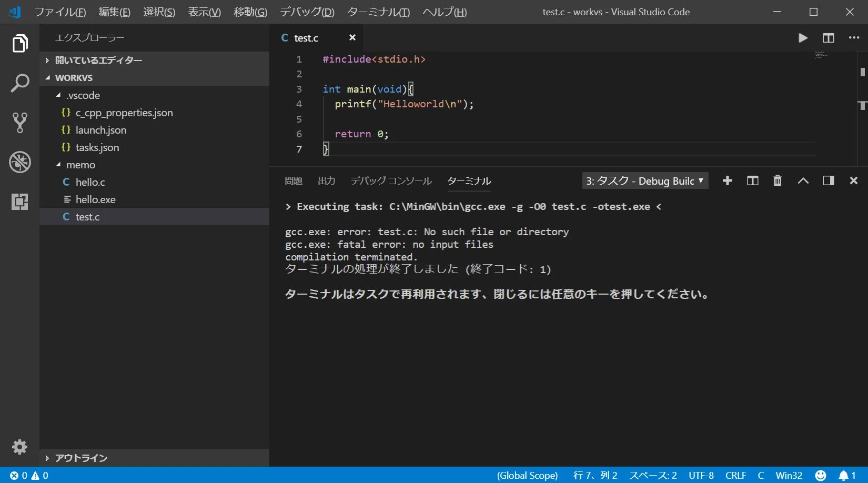Screen dimensions: 868x483
Task: Select test.c in the explorer tree
Action: tap(155, 217)
